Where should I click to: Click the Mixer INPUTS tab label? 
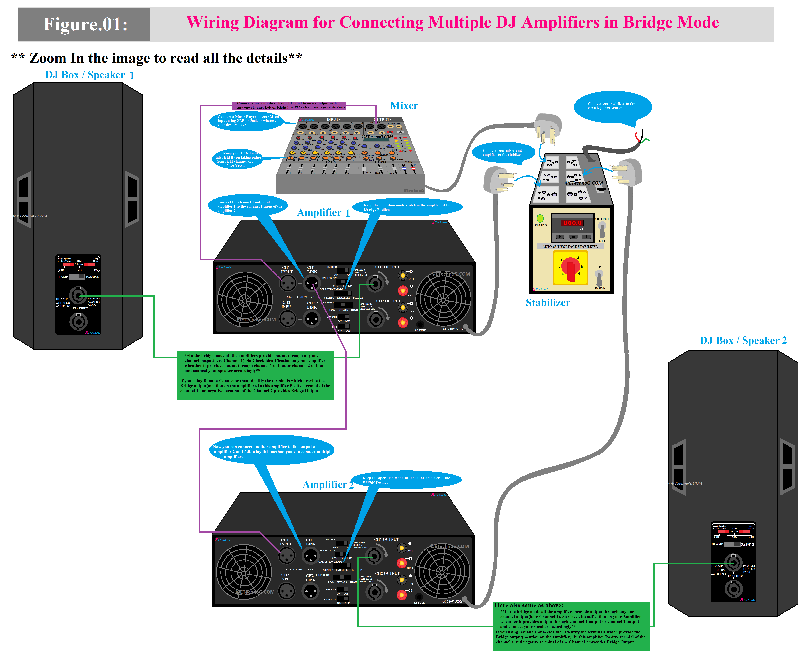331,119
